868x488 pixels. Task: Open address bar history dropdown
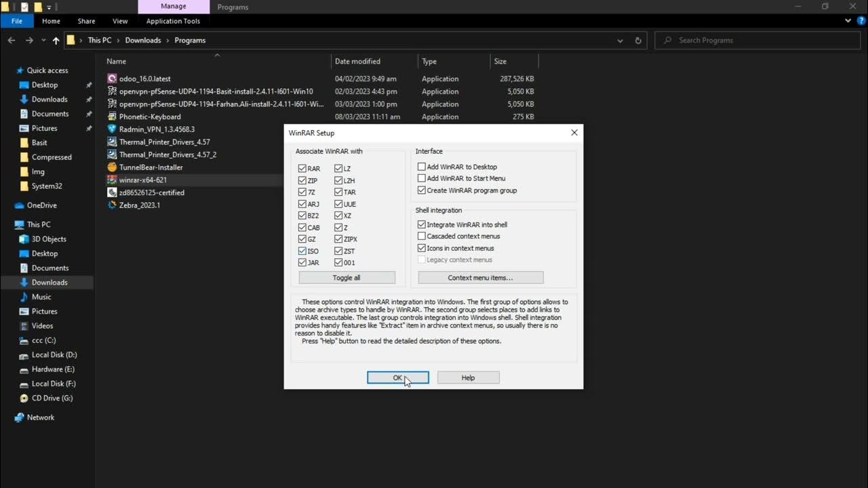coord(620,40)
